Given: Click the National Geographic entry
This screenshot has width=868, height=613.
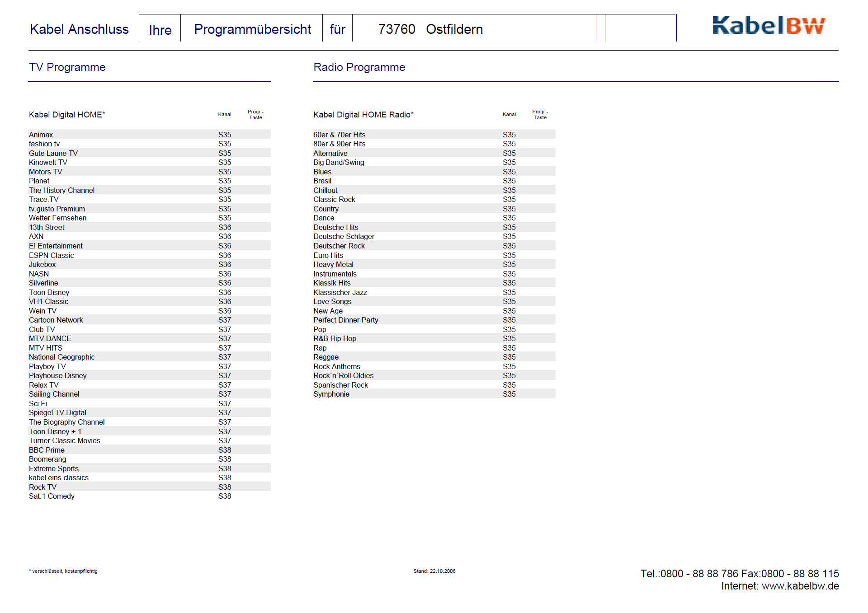Looking at the screenshot, I should [x=62, y=357].
